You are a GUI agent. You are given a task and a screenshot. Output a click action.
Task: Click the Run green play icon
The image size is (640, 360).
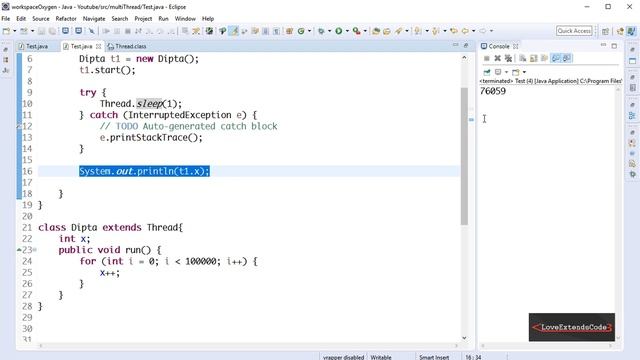click(x=339, y=31)
